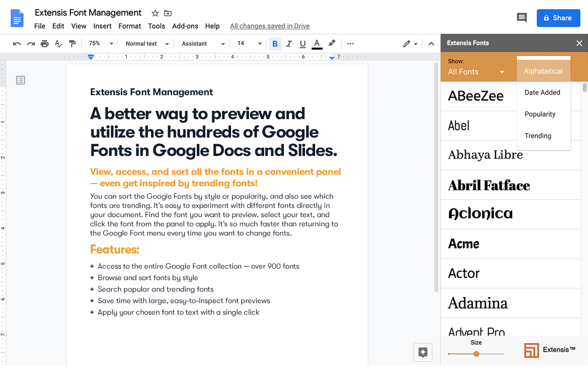Click the redo arrow
Viewport: 588px width, 368px height.
click(x=31, y=44)
